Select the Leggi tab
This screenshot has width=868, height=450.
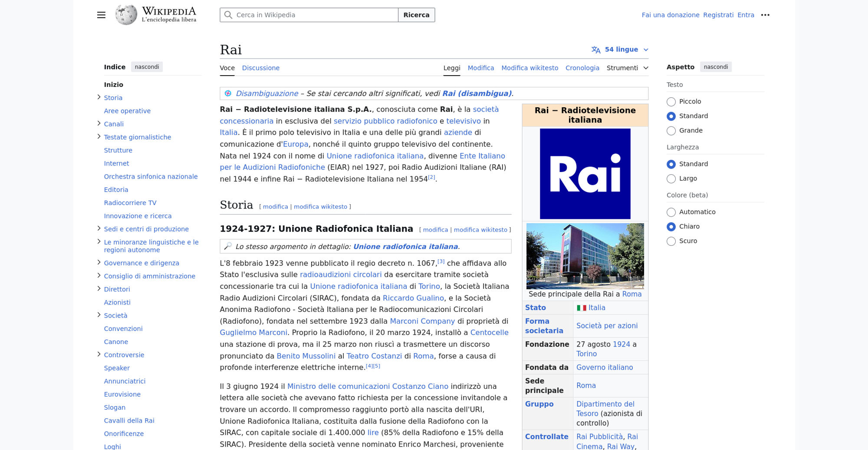coord(452,68)
